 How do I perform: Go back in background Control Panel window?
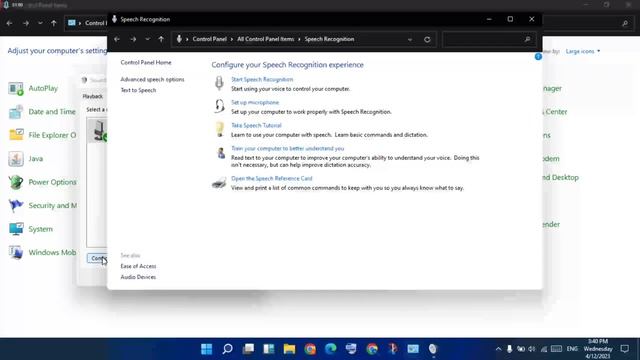9,23
